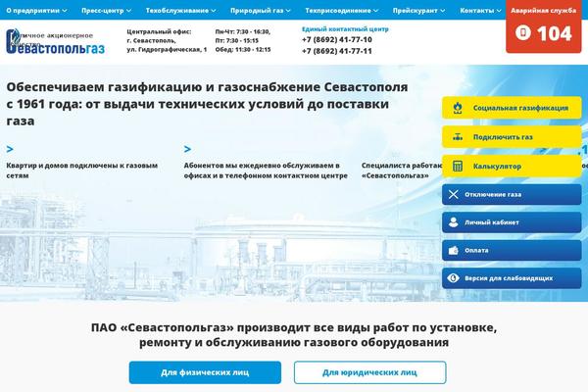The image size is (588, 392).
Task: Click the cross icon on Отключение газа
Action: point(453,194)
